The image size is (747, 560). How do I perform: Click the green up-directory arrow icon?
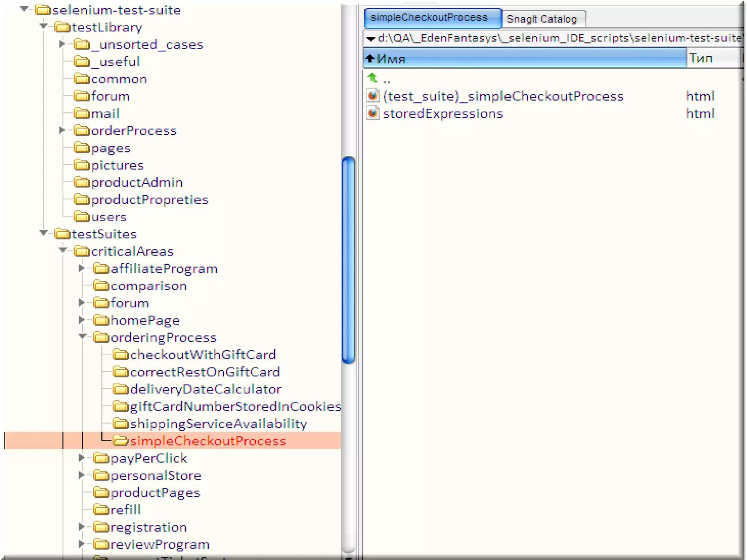(372, 78)
